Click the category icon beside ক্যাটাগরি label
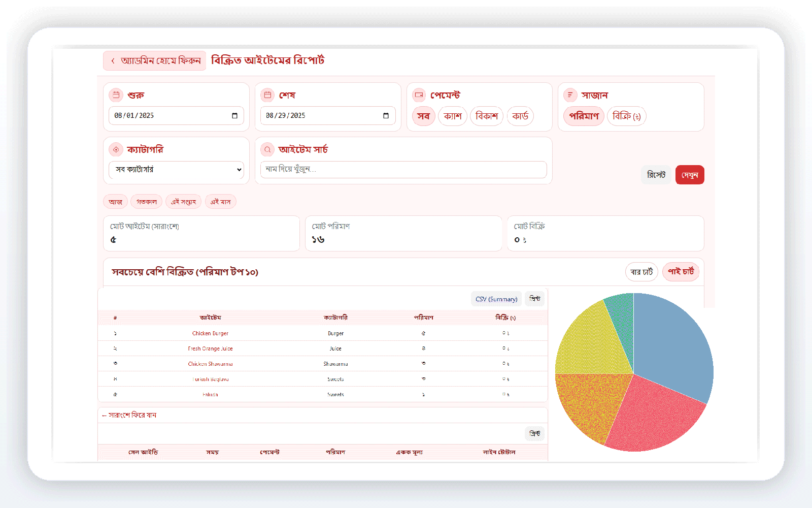 116,149
